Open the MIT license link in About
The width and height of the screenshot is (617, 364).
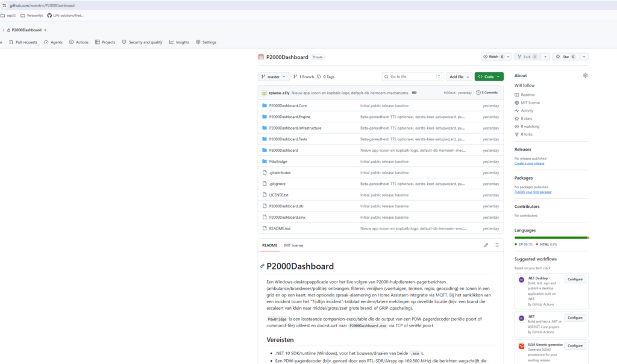click(527, 102)
